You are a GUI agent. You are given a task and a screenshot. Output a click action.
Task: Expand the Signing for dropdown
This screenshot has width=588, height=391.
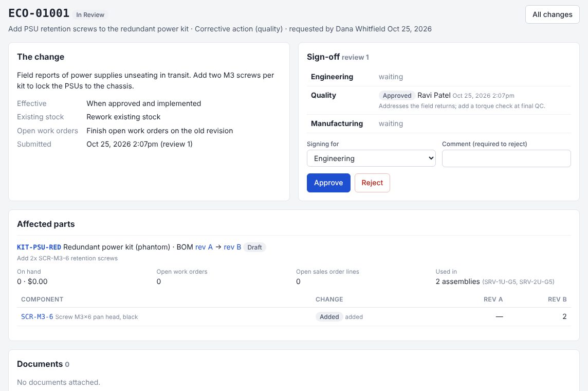(371, 158)
